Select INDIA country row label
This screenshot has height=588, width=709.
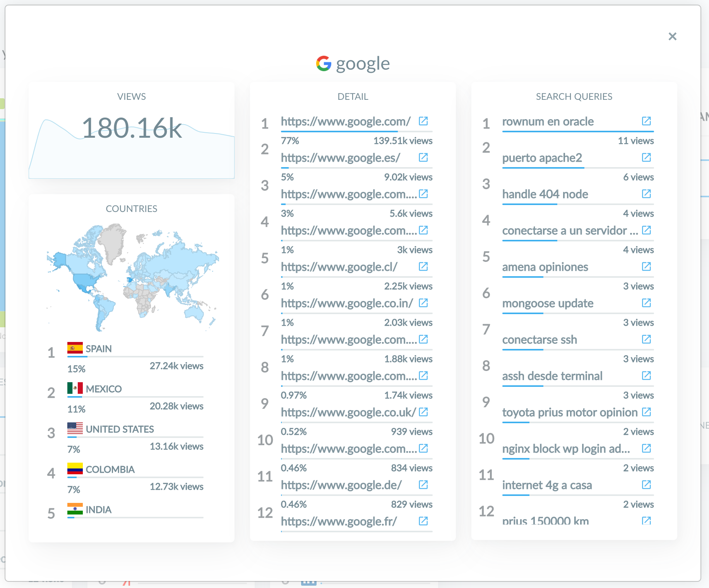[99, 509]
